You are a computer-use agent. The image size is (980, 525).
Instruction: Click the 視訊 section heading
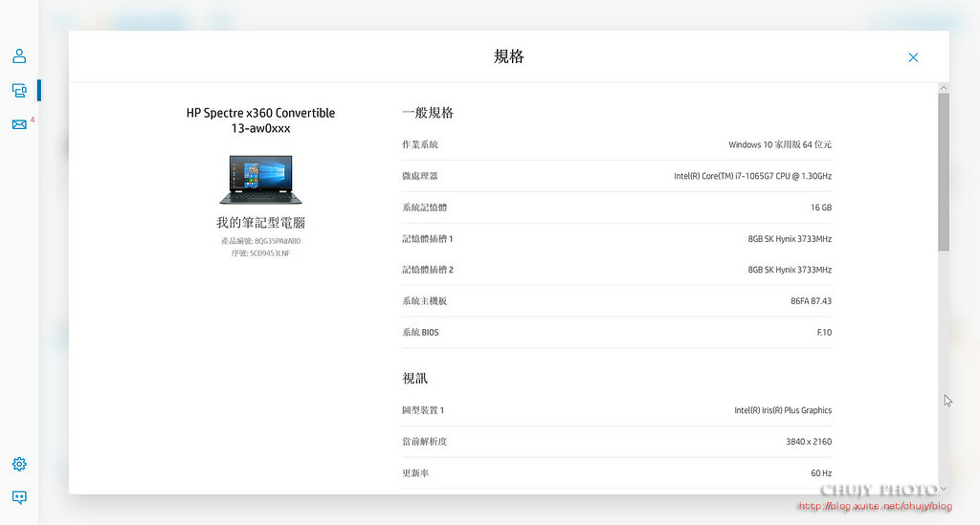[x=415, y=379]
